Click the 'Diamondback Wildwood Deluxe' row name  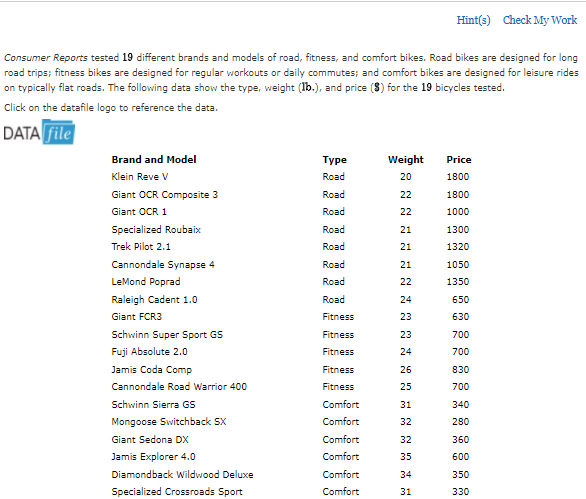click(182, 474)
